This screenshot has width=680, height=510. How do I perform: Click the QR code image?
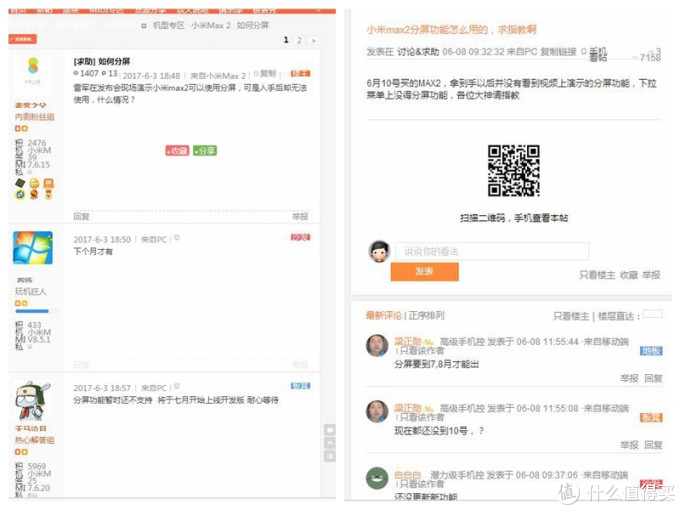coord(514,170)
